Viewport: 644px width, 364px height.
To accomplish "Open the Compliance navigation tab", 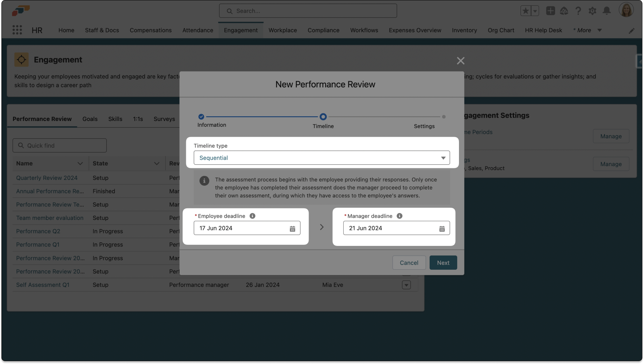I will (x=323, y=30).
